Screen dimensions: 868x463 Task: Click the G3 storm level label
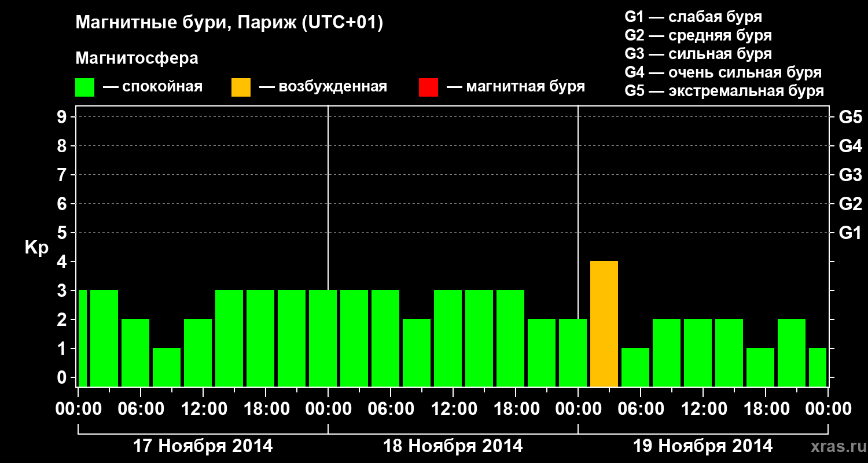tap(850, 175)
